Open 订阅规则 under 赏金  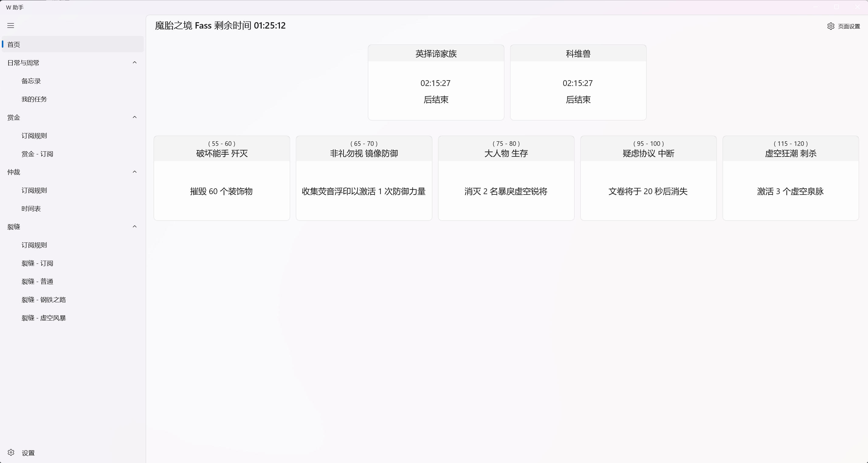pyautogui.click(x=34, y=136)
